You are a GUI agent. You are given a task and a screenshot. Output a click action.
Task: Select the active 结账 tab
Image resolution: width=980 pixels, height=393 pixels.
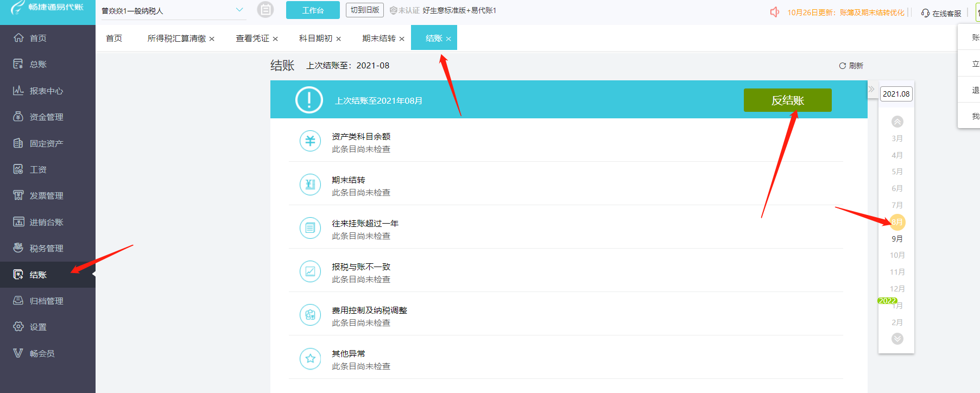(x=434, y=38)
